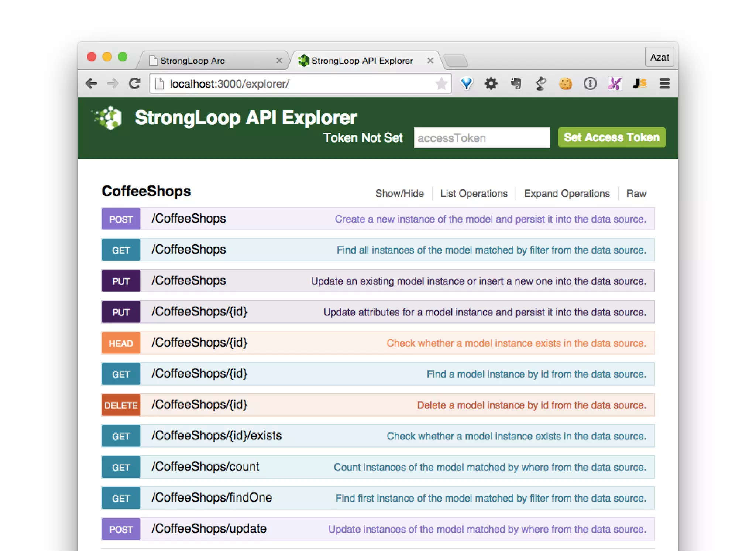Go forward with the browser forward arrow
Viewport: 756px width, 551px height.
pyautogui.click(x=113, y=84)
